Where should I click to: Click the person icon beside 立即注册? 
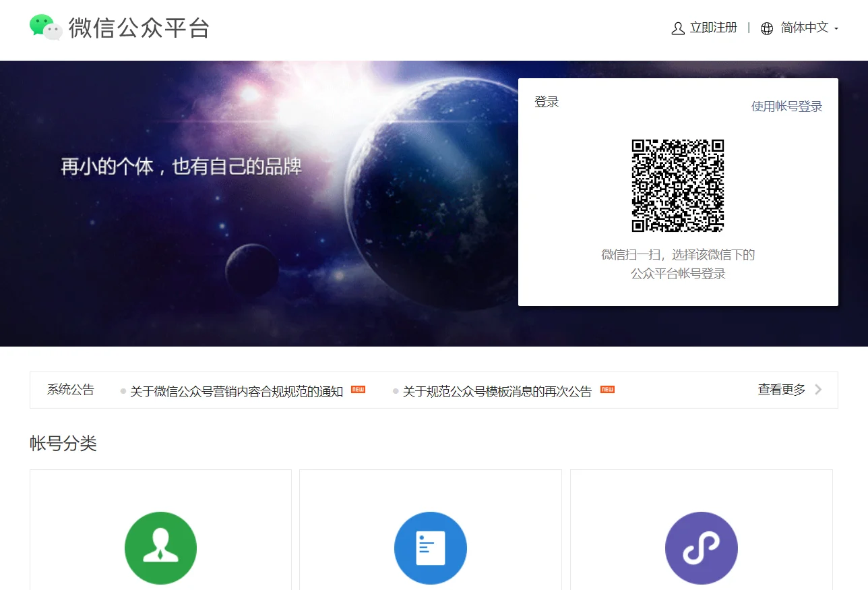[677, 28]
